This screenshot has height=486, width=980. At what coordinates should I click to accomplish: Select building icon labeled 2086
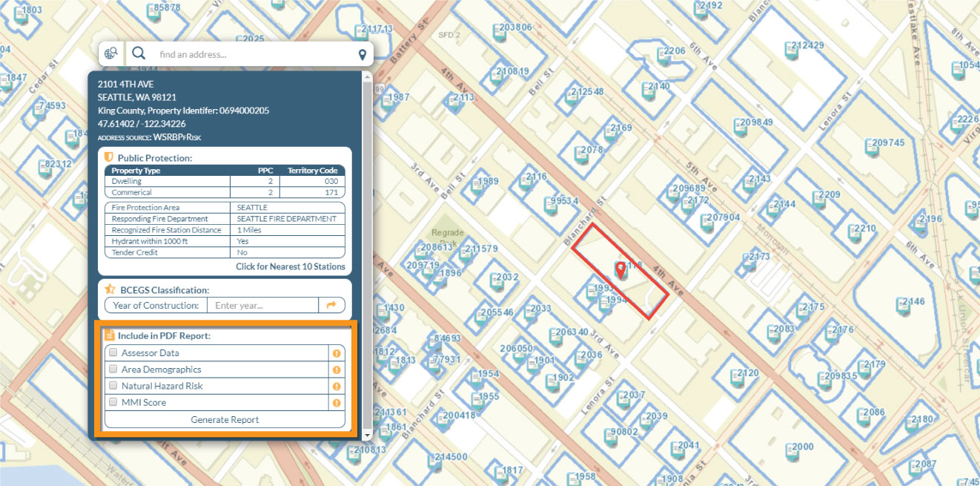click(x=863, y=417)
